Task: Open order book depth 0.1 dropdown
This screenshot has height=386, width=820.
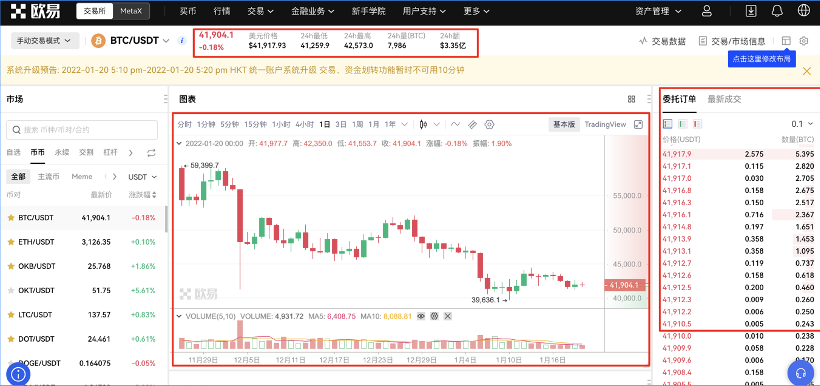Action: [802, 124]
